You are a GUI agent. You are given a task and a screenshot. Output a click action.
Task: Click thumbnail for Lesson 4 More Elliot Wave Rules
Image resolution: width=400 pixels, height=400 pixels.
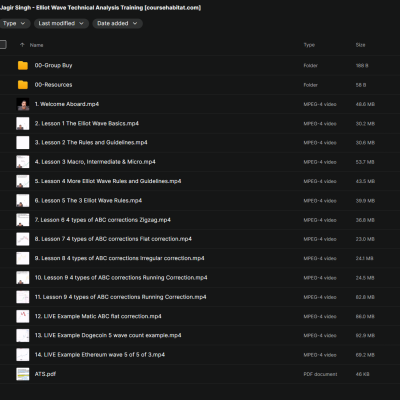[23, 181]
